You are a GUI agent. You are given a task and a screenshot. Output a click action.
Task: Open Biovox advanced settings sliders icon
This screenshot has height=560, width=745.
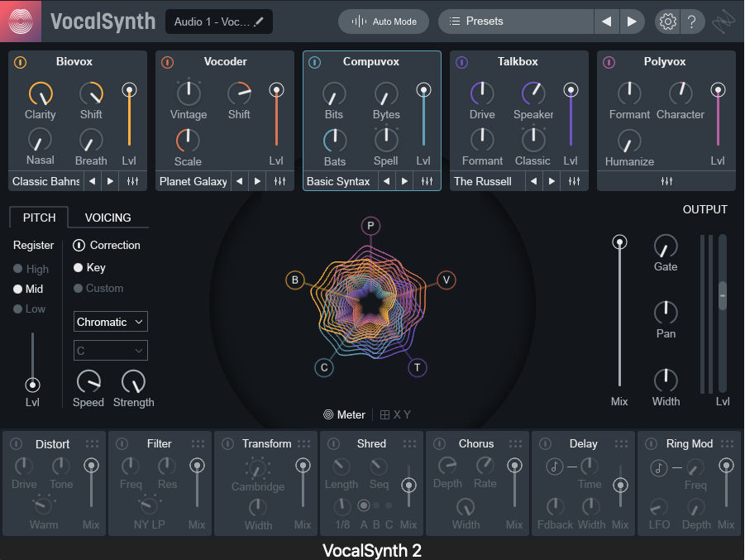[x=132, y=181]
